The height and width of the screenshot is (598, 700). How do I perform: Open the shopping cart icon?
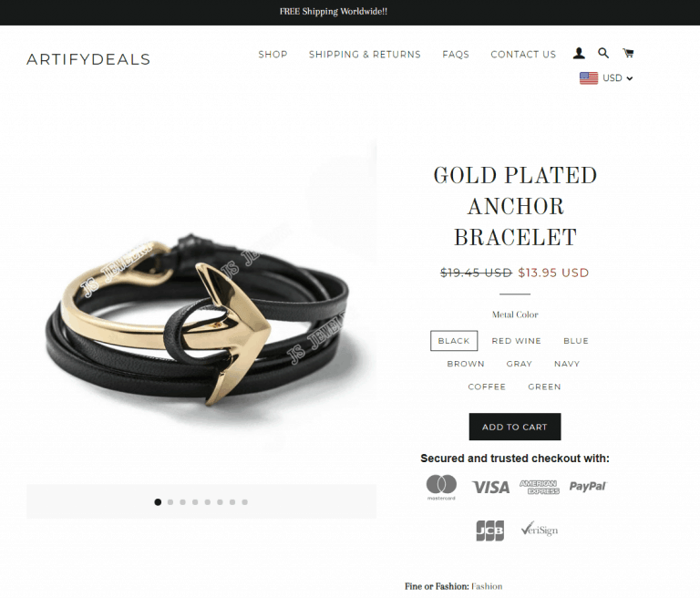(x=628, y=53)
